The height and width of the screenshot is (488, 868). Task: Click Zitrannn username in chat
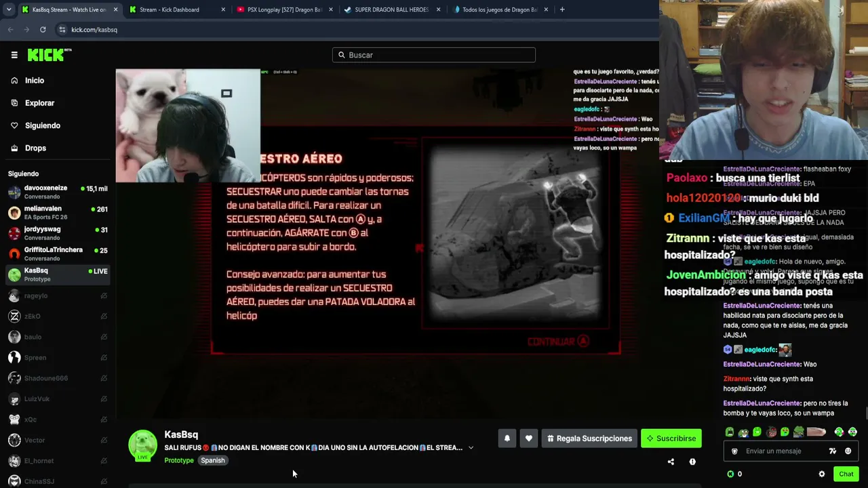point(736,379)
